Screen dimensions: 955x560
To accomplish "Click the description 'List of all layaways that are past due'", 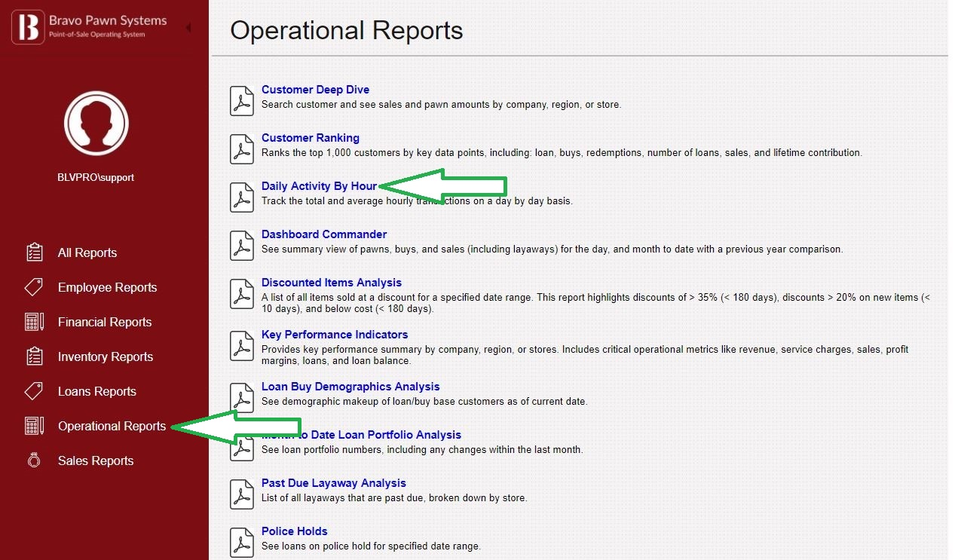I will click(x=394, y=498).
